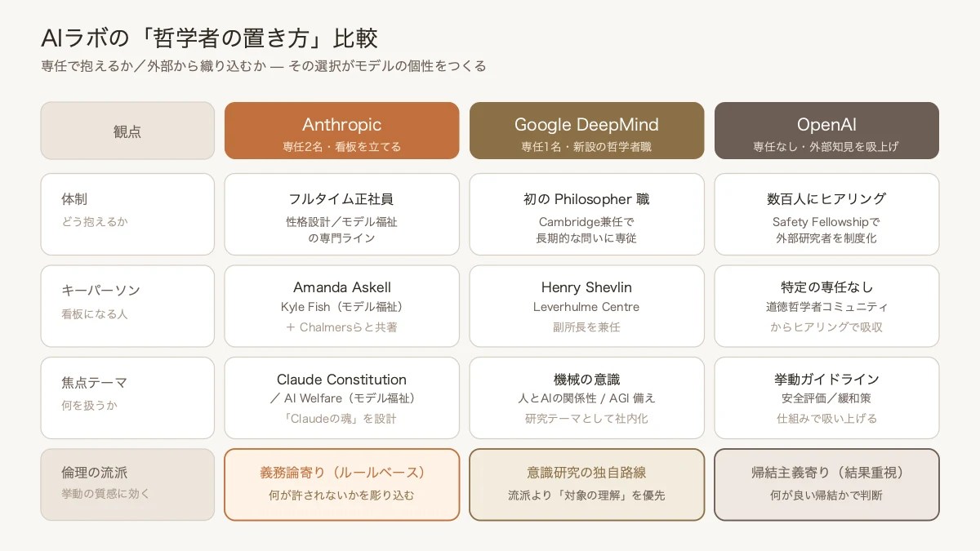Click the text 'からヒアリングで吸収'
Screen dimensions: 980x551
826,327
